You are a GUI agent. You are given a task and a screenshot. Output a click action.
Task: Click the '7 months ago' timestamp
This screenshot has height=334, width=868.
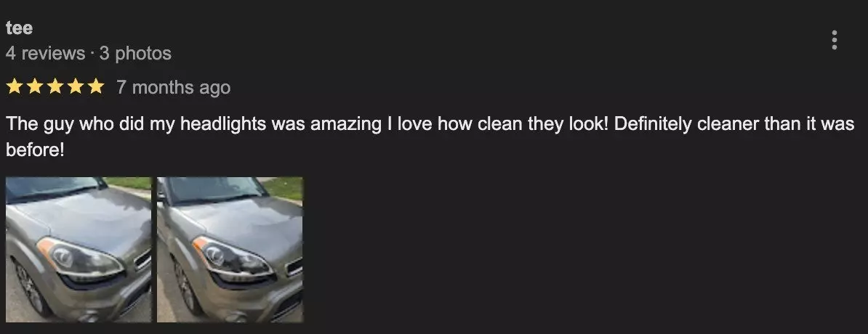pyautogui.click(x=173, y=87)
